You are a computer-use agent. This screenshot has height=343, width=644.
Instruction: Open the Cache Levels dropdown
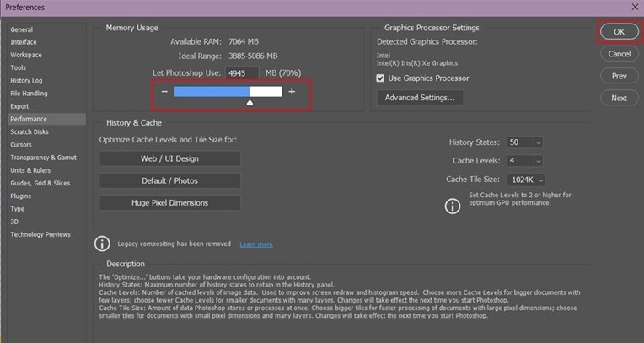click(538, 161)
